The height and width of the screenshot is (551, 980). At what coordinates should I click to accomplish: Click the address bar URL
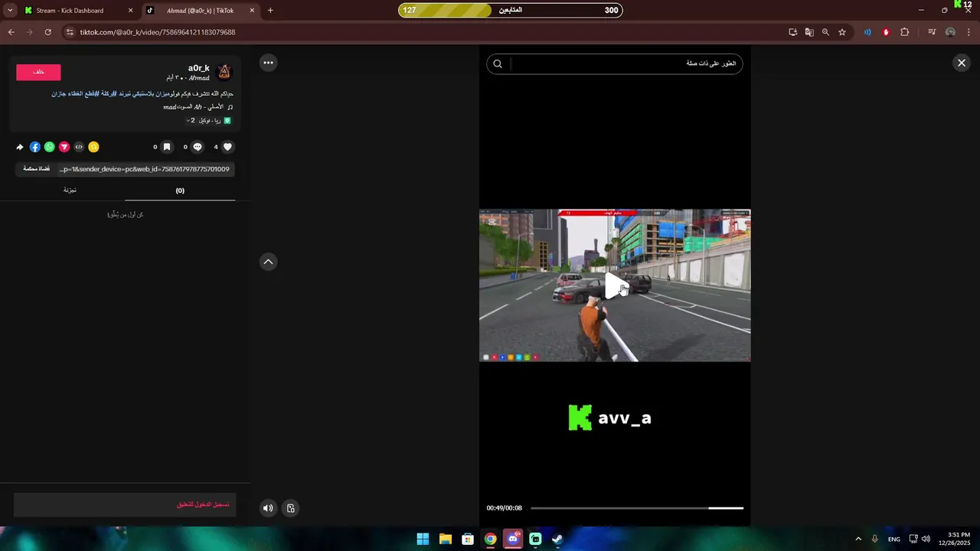click(158, 32)
